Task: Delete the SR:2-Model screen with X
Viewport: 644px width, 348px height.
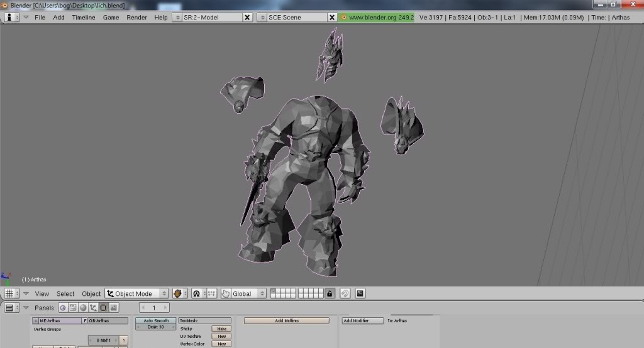Action: tap(247, 17)
